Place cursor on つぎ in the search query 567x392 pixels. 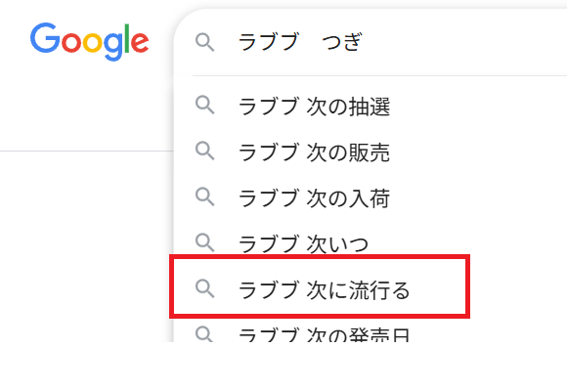point(341,42)
